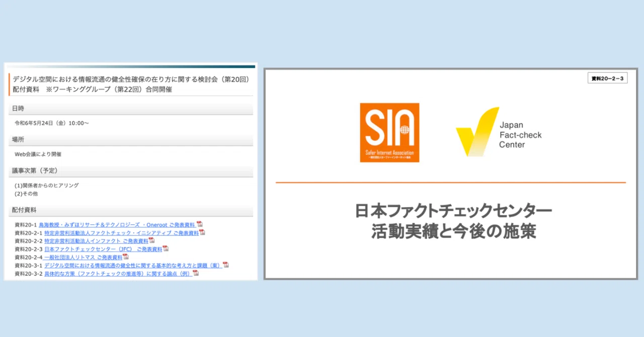Image resolution: width=644 pixels, height=337 pixels.
Task: Click the page title デジタル空間における情報流通の健全性確保の在り方に関する検討会(第20回)
Action: (131, 79)
